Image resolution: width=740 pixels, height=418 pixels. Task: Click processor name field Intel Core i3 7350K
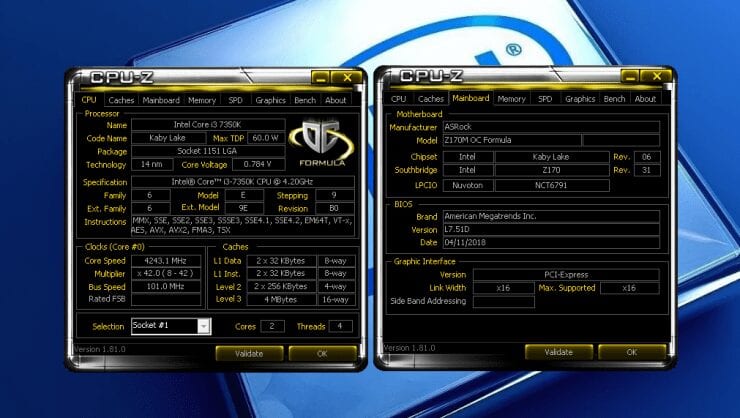point(208,125)
